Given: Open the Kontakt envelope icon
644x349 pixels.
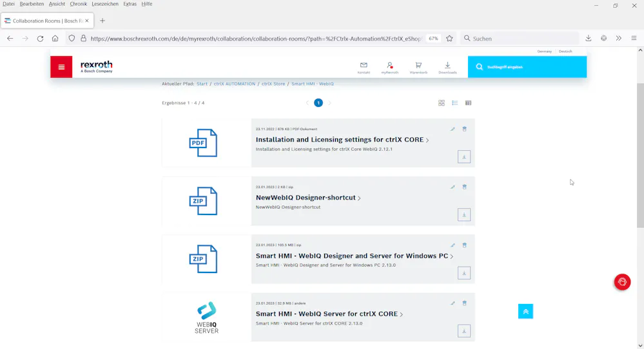Looking at the screenshot, I should click(364, 68).
